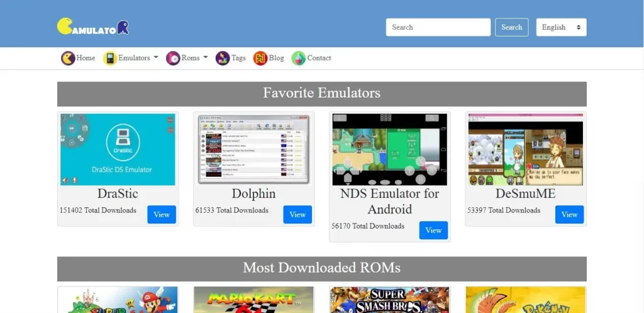Go to the Blog page

[x=277, y=58]
